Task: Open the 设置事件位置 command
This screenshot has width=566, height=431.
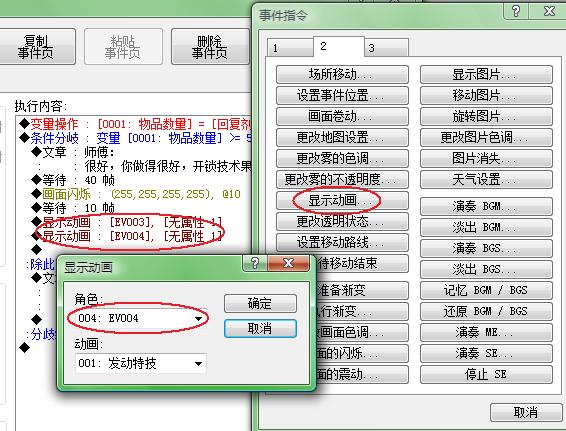Action: (x=342, y=95)
